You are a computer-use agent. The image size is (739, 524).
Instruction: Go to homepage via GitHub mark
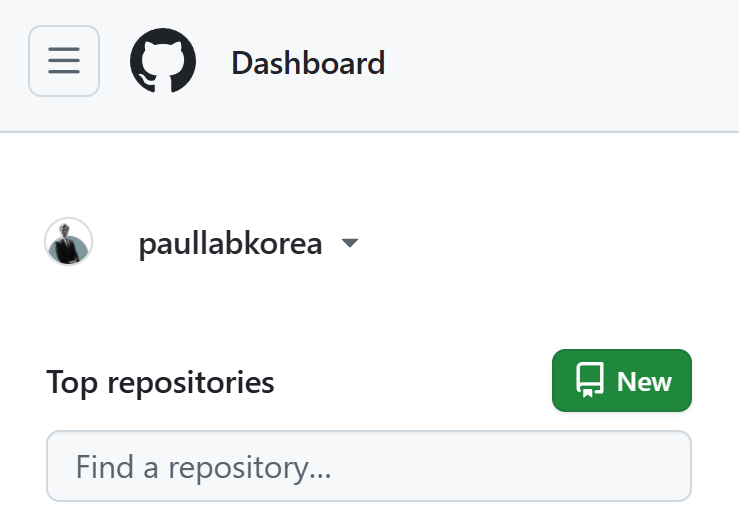coord(163,61)
